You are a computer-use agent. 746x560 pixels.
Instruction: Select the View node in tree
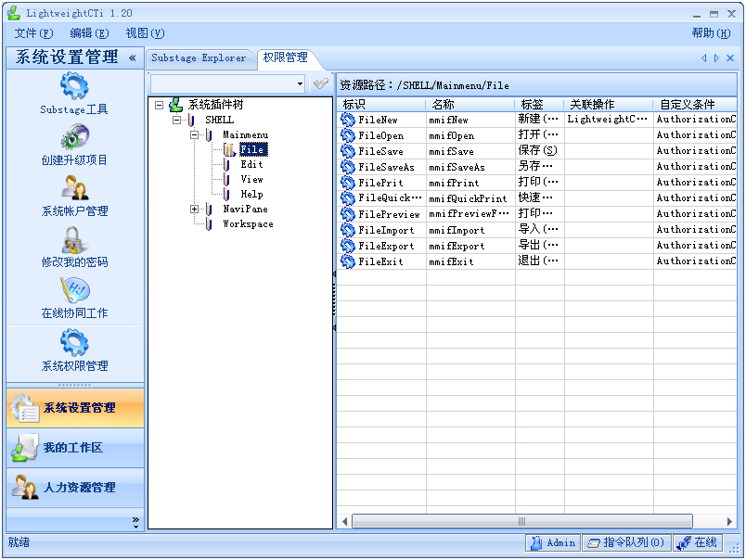click(251, 180)
